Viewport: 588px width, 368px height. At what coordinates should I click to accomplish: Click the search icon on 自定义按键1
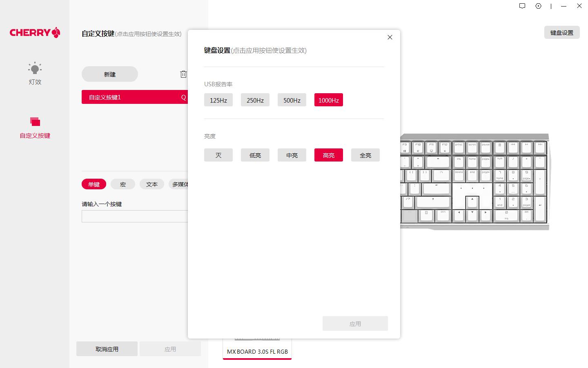[183, 97]
